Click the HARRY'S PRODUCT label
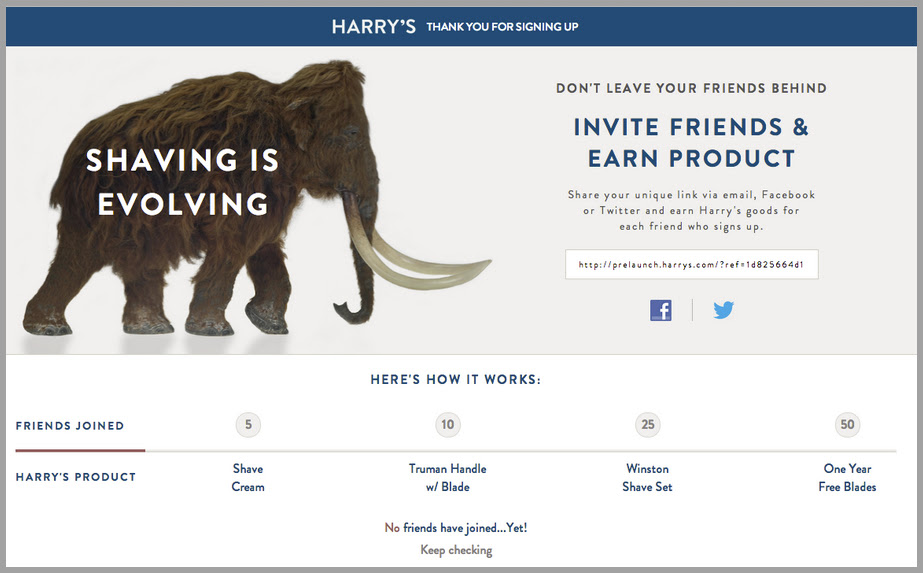923x573 pixels. click(76, 477)
